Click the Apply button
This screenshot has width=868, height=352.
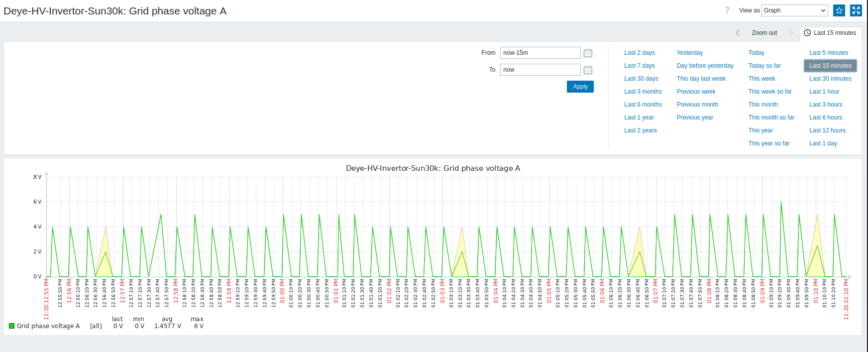pos(580,87)
